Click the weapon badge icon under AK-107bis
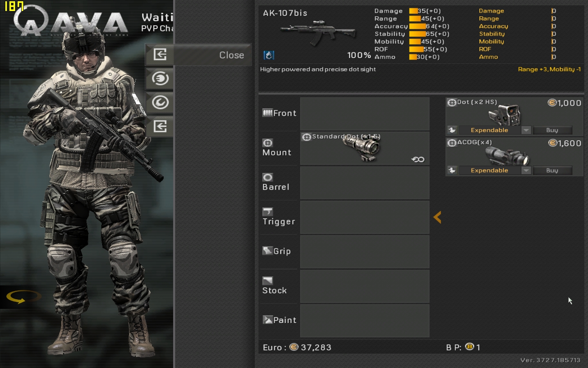Image resolution: width=588 pixels, height=368 pixels. pyautogui.click(x=269, y=55)
